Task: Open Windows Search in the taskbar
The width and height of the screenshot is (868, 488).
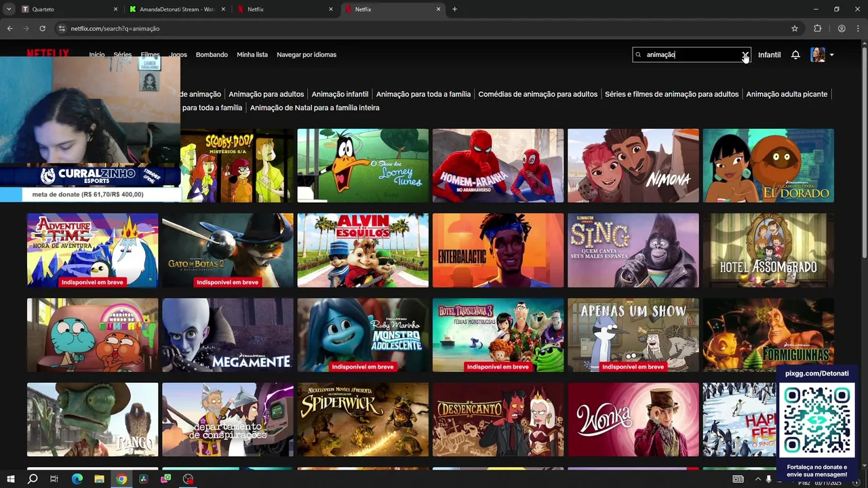Action: click(x=32, y=479)
